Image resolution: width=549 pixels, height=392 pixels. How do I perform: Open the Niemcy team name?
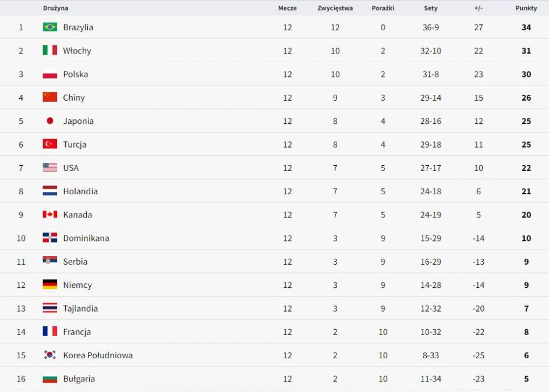tap(77, 285)
